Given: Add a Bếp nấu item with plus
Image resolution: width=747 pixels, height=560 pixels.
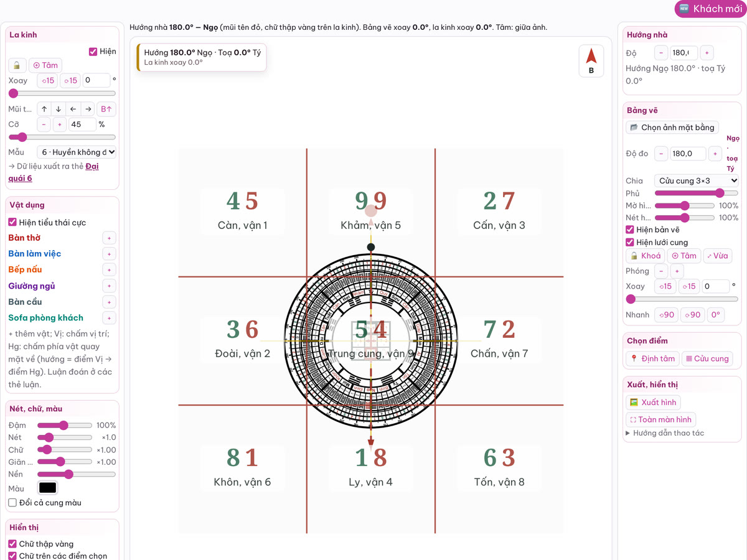Looking at the screenshot, I should (109, 270).
